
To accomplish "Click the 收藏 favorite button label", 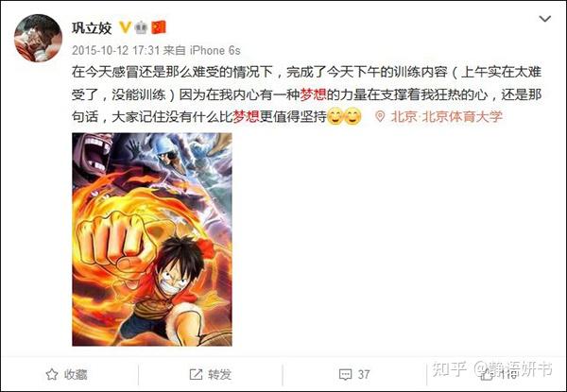I will coord(76,375).
